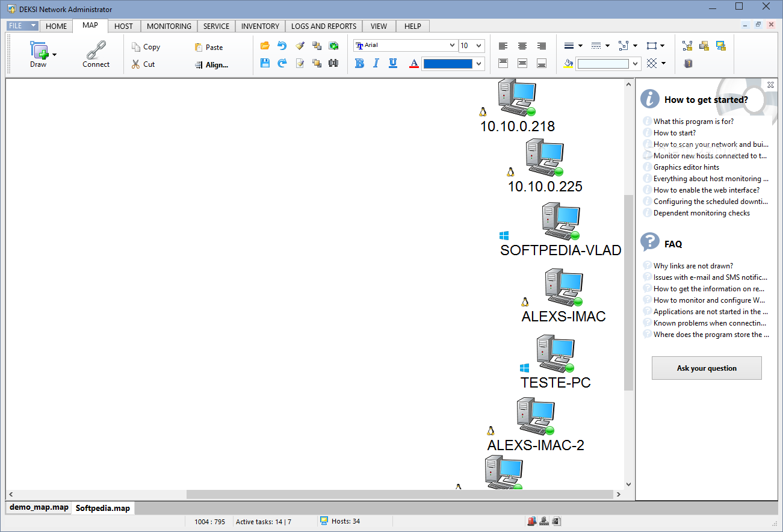
Task: Click the Cut scissors button
Action: click(x=143, y=64)
